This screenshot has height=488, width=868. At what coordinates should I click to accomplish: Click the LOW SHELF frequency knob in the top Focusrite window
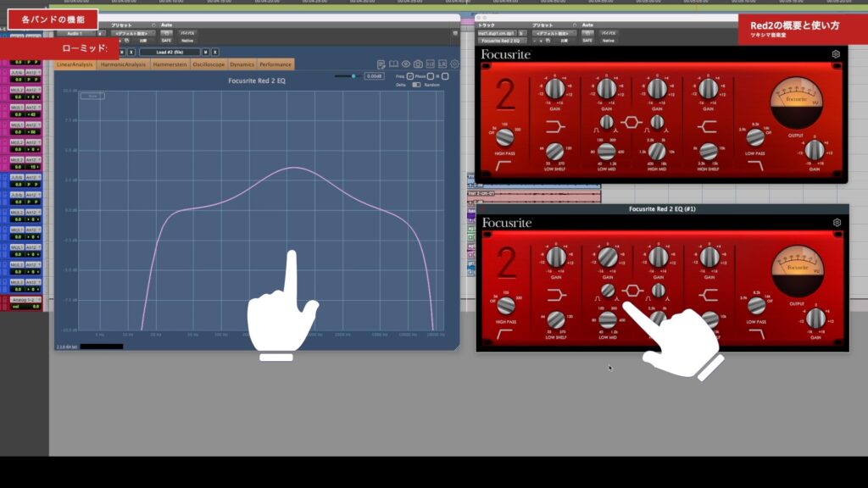pyautogui.click(x=554, y=151)
